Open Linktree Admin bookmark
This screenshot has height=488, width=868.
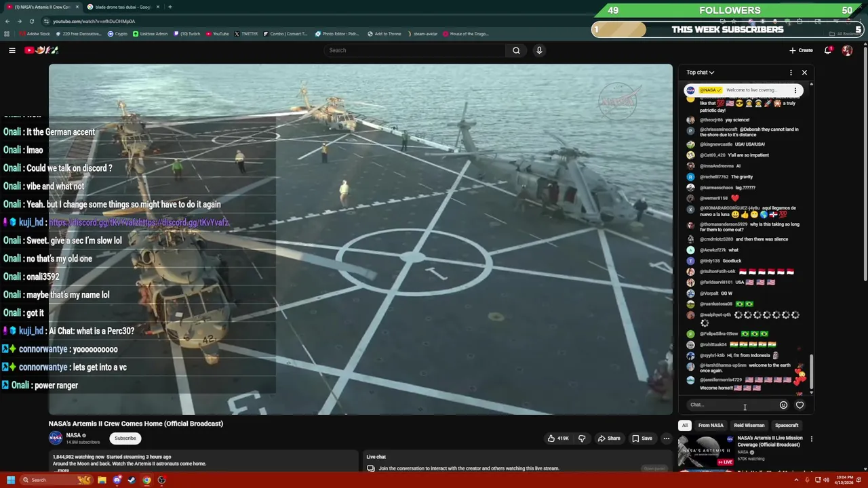[151, 34]
